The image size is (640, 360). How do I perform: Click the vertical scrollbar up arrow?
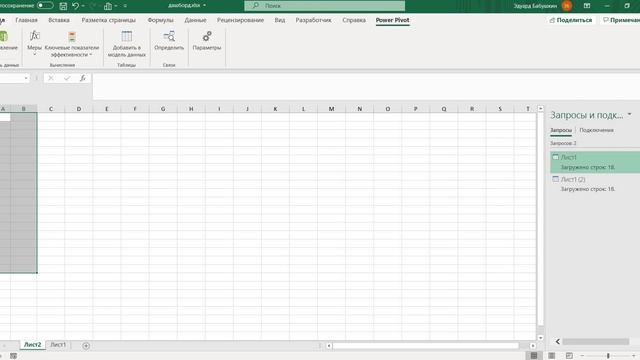coord(540,109)
